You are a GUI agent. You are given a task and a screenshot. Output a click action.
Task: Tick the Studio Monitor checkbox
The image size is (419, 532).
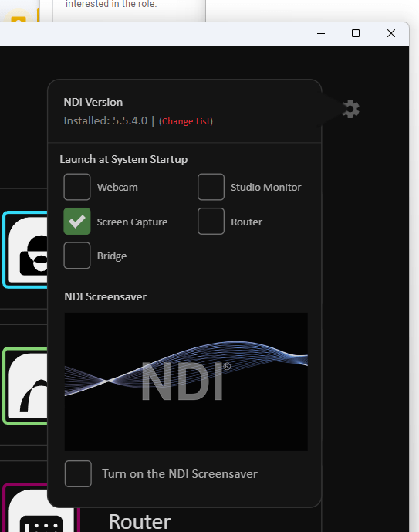[211, 187]
